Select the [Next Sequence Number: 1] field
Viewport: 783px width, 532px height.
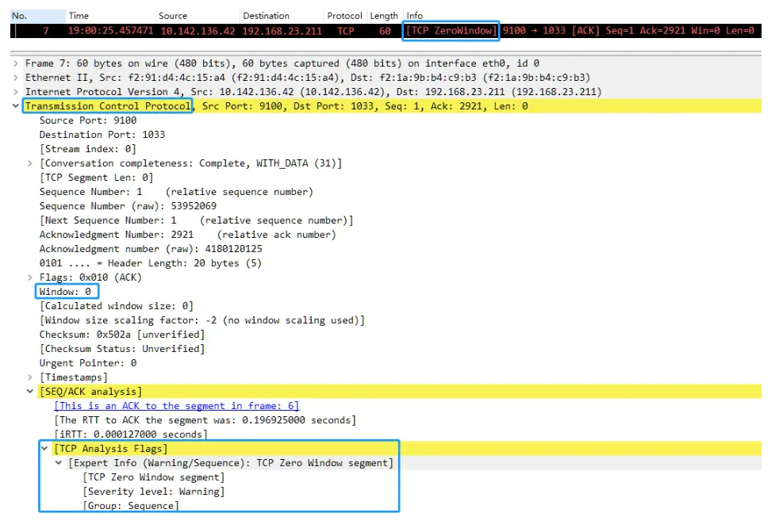196,220
